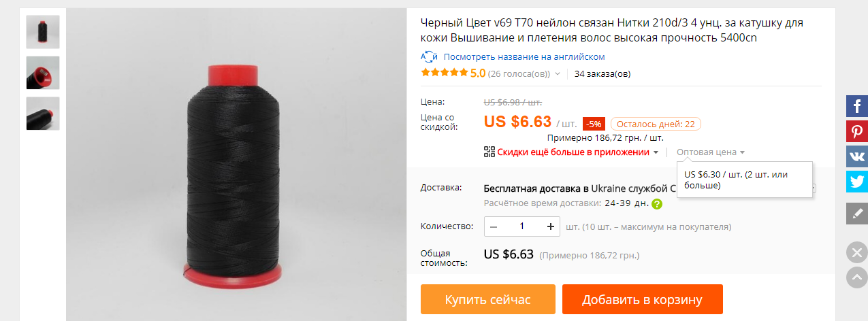Expand the rating votes breakdown chevron

[x=558, y=73]
